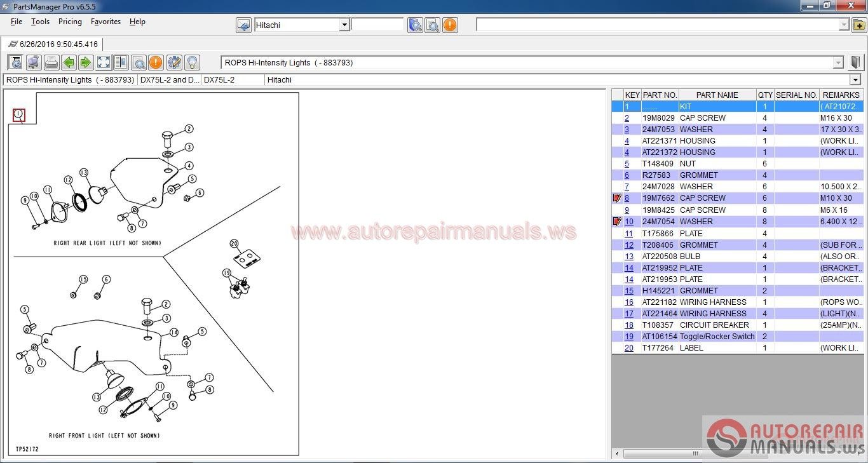
Task: Expand the empty top-right combo box arrow
Action: click(x=844, y=25)
